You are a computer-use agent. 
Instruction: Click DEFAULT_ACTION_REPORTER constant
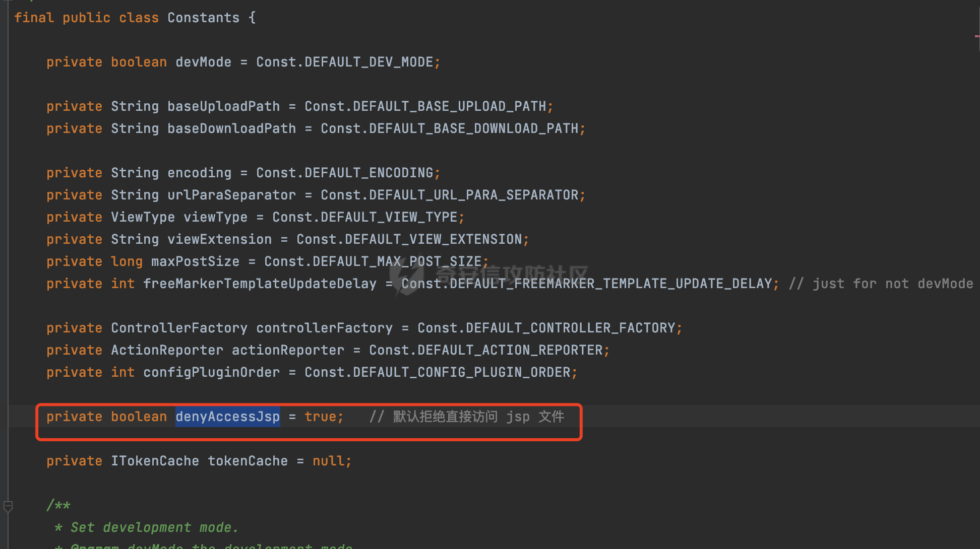[510, 350]
